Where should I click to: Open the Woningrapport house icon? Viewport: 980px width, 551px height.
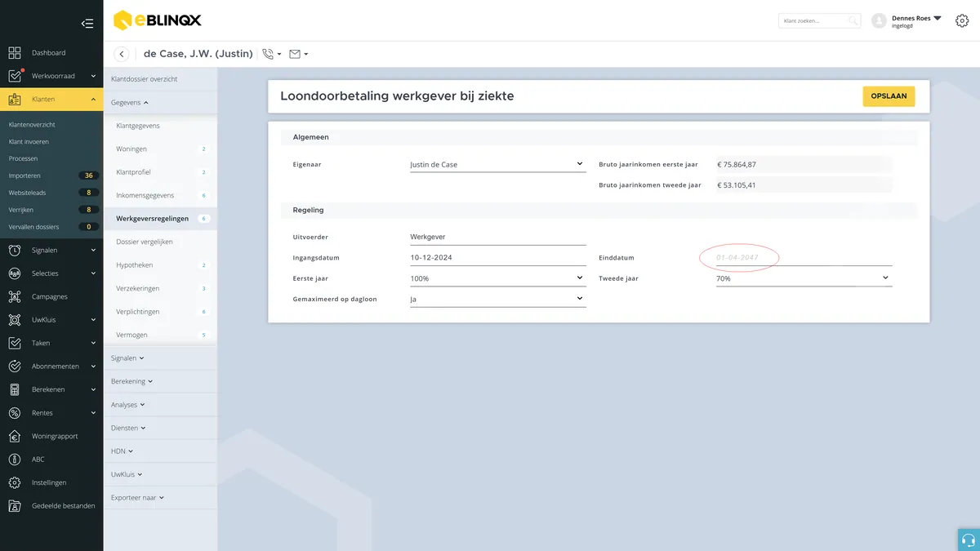15,436
